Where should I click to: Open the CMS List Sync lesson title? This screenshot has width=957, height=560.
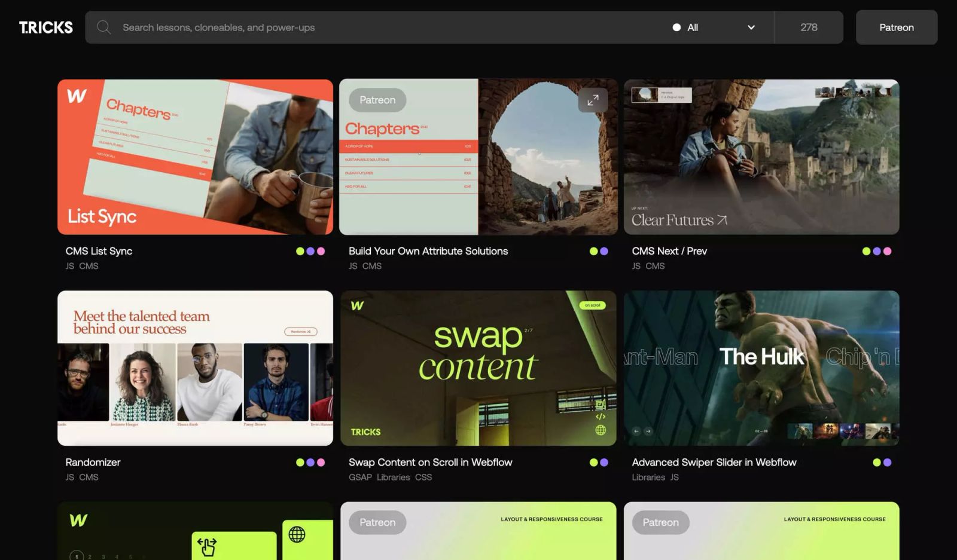(99, 251)
